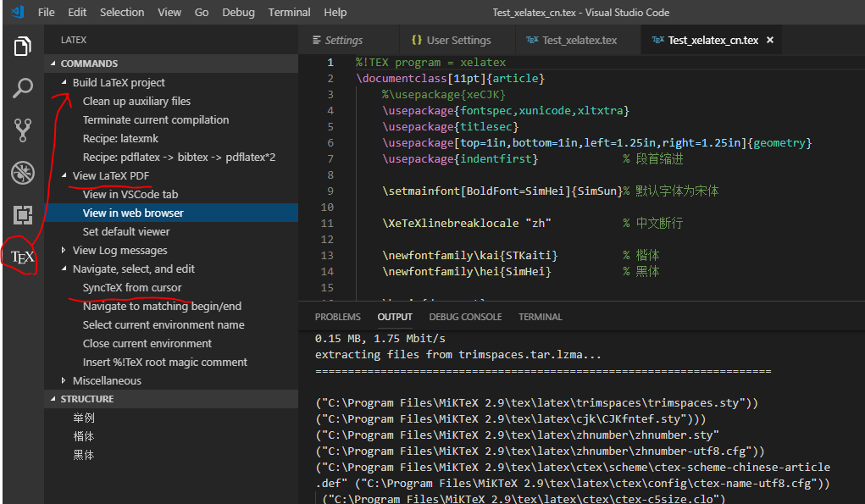Switch to the Settings editor tab
This screenshot has height=504, width=865.
click(349, 40)
